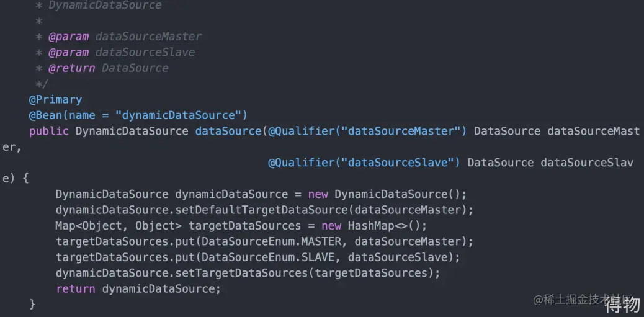Click the public keyword
644x317 pixels.
48,131
